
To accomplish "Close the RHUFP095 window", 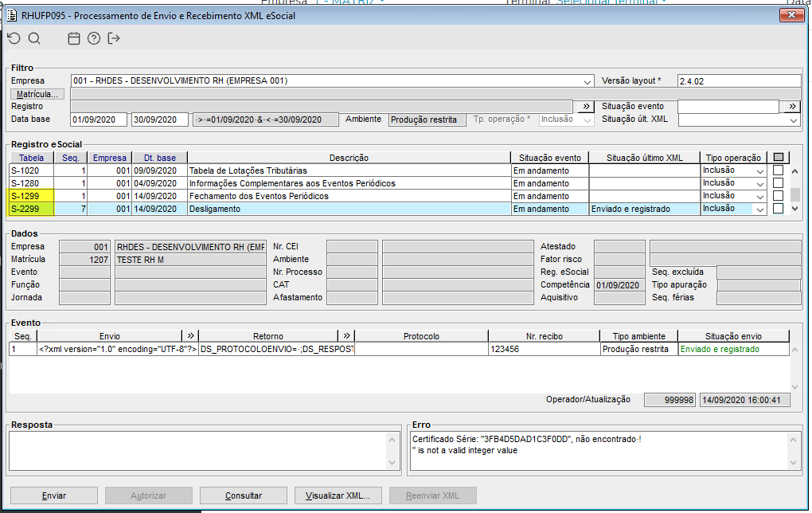I will tap(791, 15).
